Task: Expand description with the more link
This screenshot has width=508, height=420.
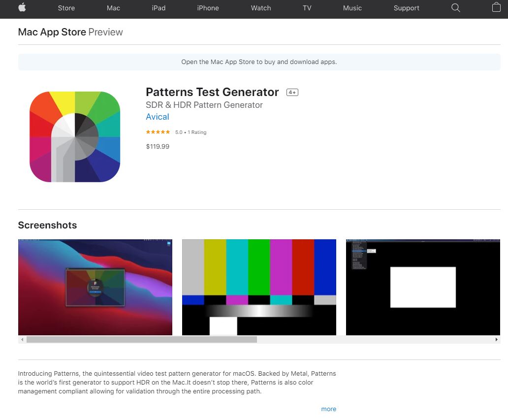Action: (x=328, y=409)
